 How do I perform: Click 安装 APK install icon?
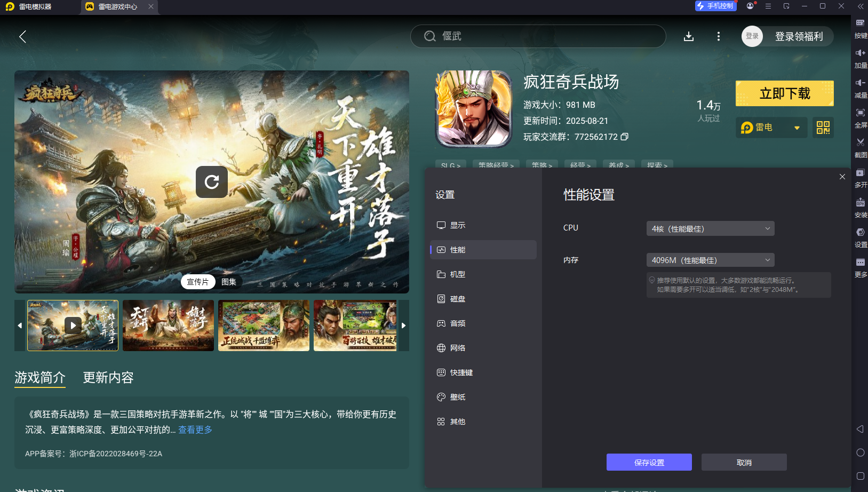click(861, 208)
